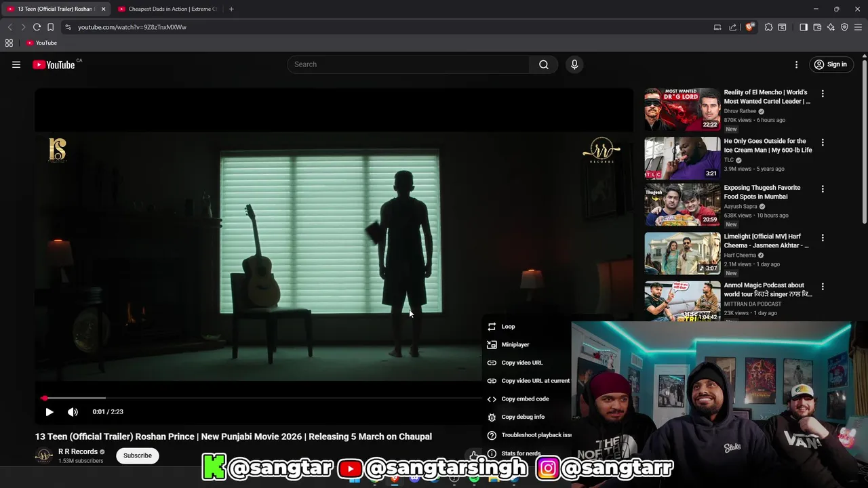Open screen capture icon in address bar
Image resolution: width=868 pixels, height=488 pixels.
click(717, 27)
